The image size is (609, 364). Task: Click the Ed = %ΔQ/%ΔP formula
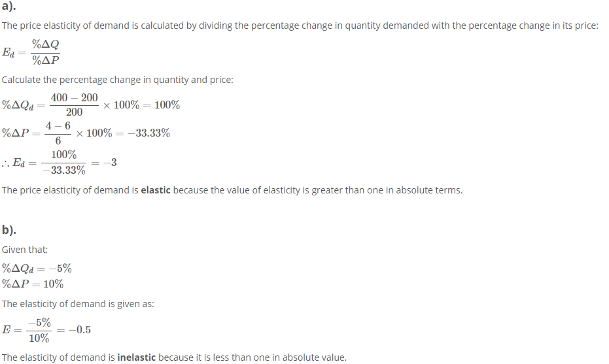click(31, 52)
